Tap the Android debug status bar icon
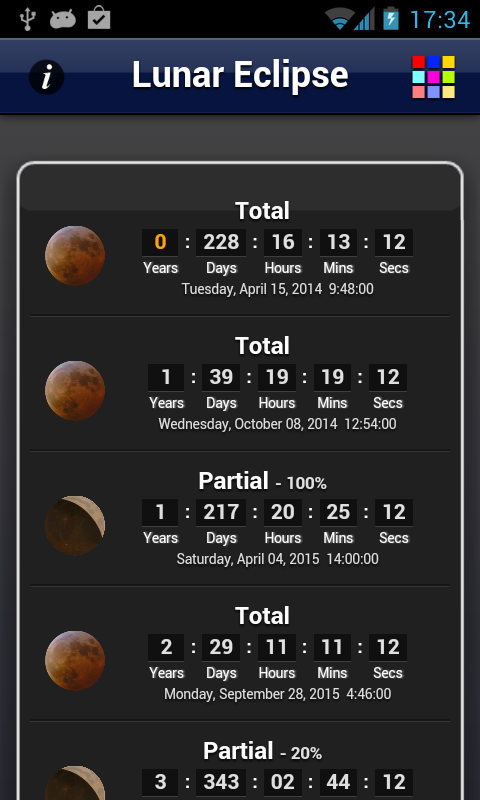Screen dimensions: 480x800 pos(63,19)
